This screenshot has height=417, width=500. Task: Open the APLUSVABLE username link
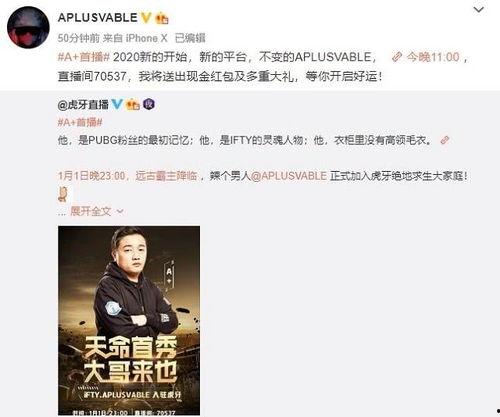(97, 18)
